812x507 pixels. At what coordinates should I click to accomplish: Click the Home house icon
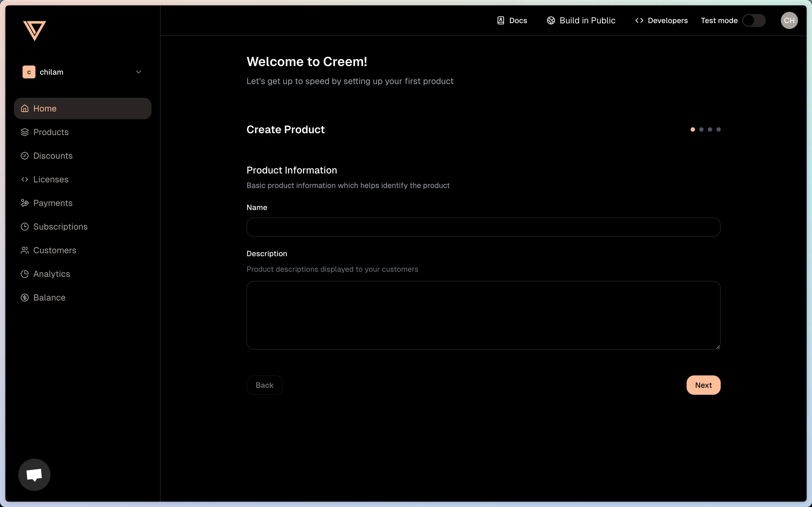24,108
